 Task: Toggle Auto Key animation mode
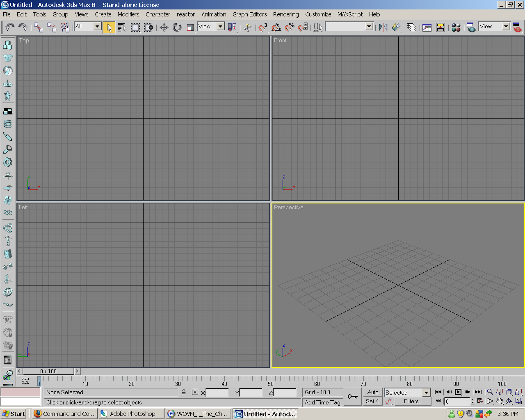click(x=372, y=392)
